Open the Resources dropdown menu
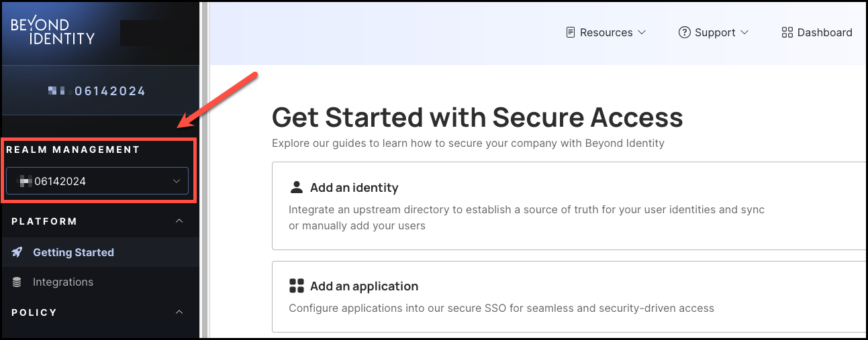Viewport: 868px width, 340px height. pyautogui.click(x=606, y=32)
